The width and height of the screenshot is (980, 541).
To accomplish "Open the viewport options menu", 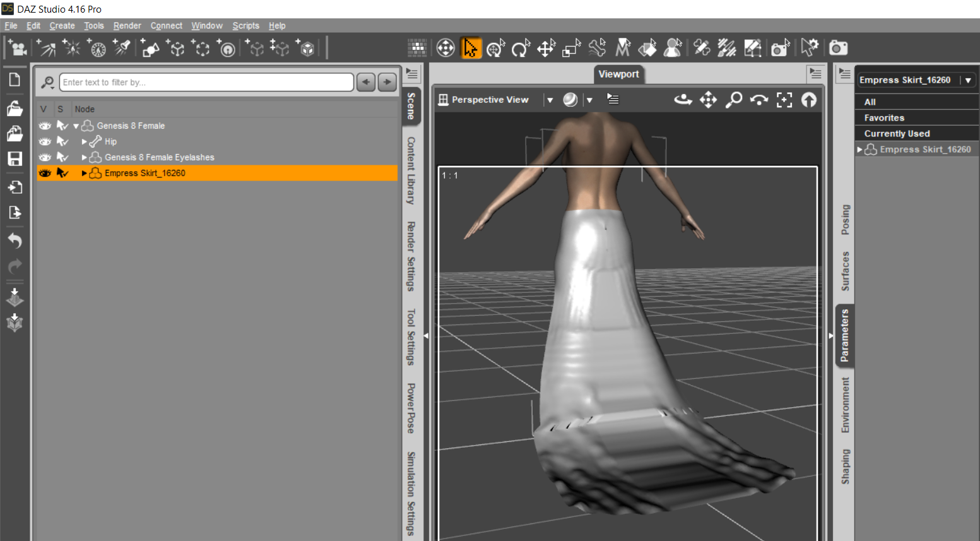I will click(x=613, y=99).
